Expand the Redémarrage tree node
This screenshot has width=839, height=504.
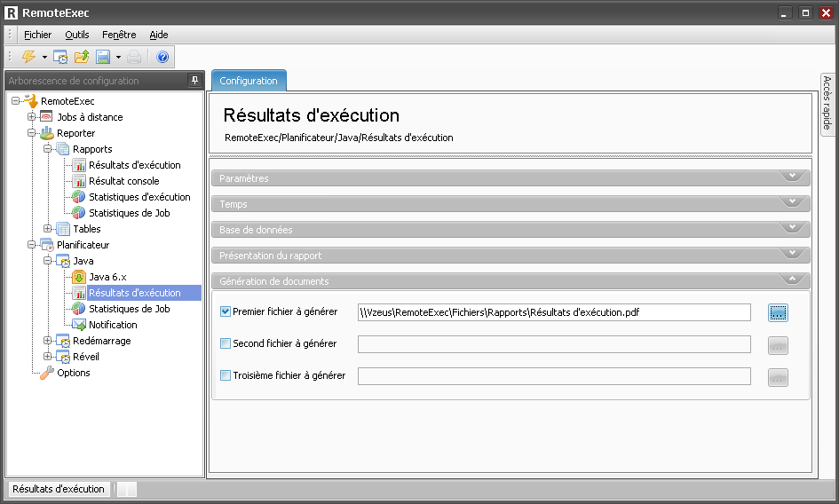pos(48,340)
